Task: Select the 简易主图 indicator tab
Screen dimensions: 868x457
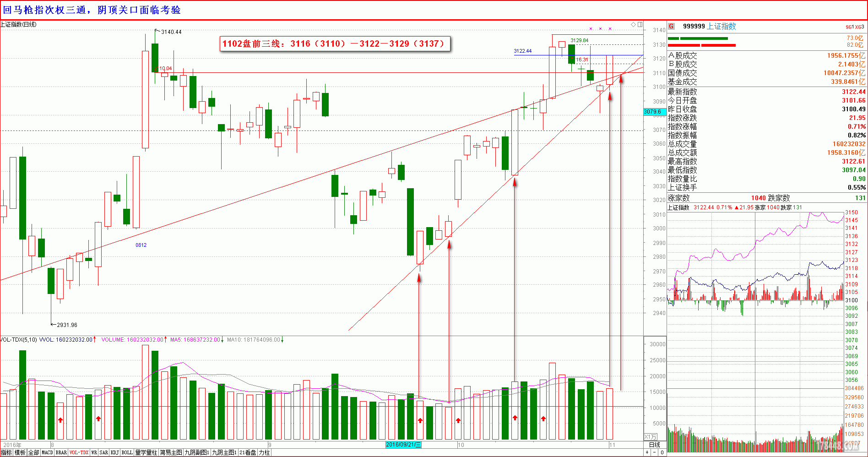Action: pyautogui.click(x=171, y=452)
